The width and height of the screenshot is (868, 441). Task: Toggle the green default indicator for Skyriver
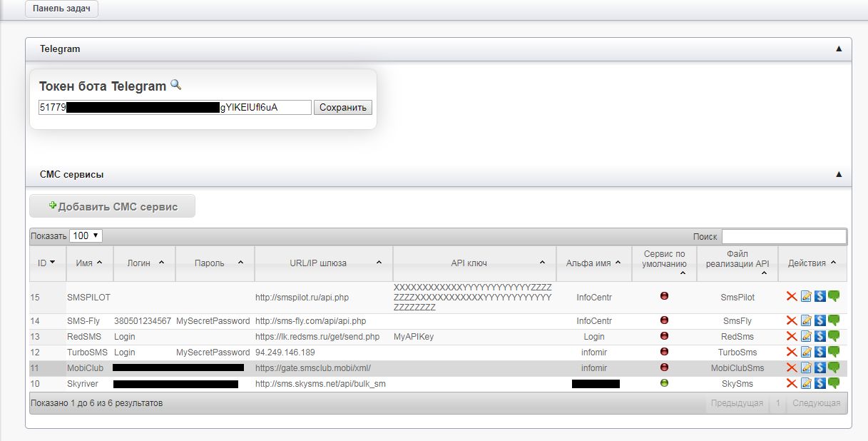point(665,383)
